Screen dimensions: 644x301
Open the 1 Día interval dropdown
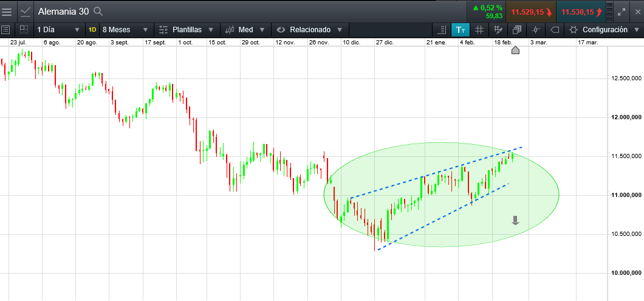pyautogui.click(x=58, y=30)
